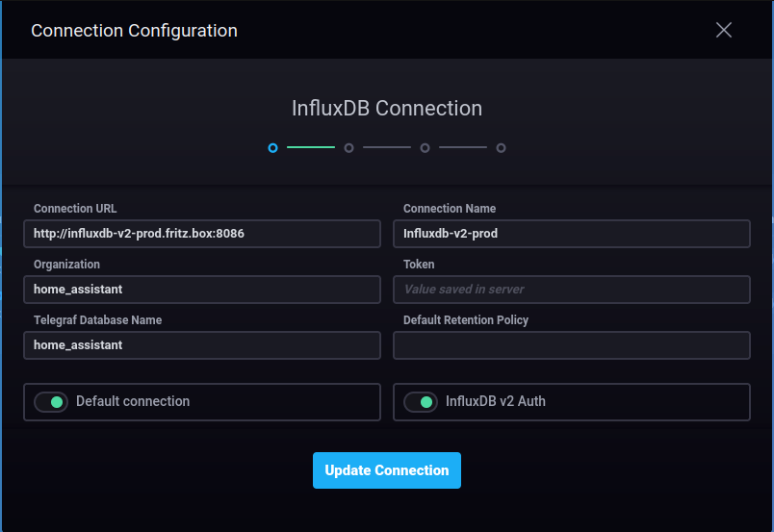Click the Connection Name label
The image size is (774, 532).
click(x=450, y=208)
